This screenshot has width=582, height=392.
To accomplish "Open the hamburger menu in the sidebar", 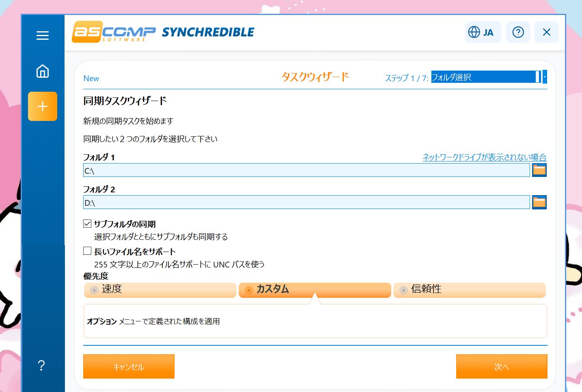I will tap(42, 36).
